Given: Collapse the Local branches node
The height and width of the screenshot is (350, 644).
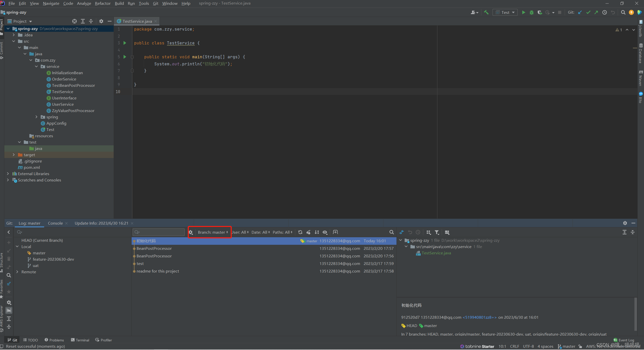Looking at the screenshot, I should [x=17, y=247].
